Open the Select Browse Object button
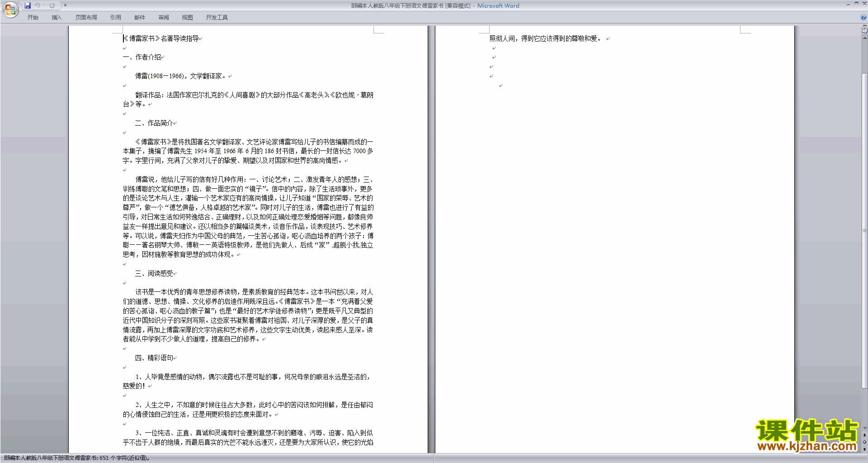The image size is (868, 463). pyautogui.click(x=864, y=442)
